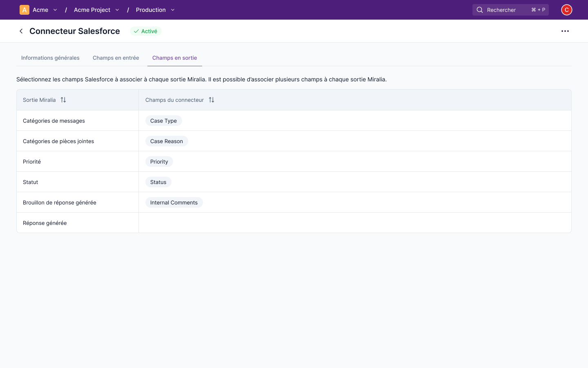Click the Catégories de pièces jointes row label
This screenshot has width=588, height=368.
click(58, 141)
